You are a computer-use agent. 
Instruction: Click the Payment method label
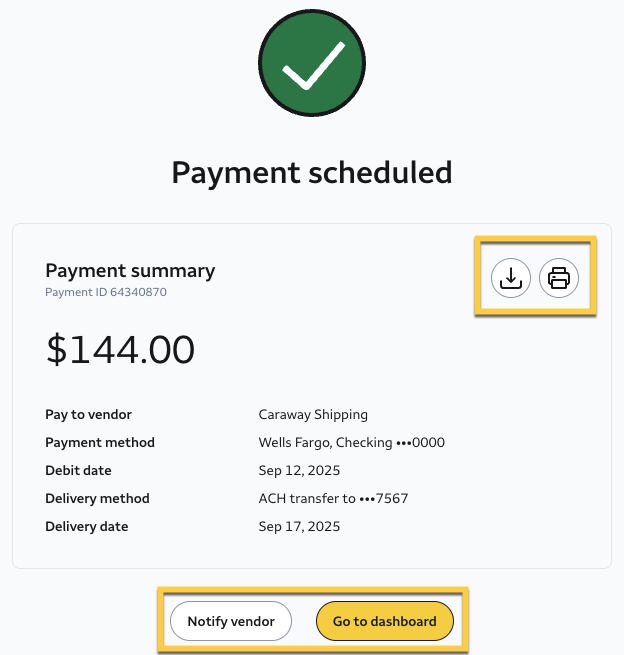tap(100, 442)
